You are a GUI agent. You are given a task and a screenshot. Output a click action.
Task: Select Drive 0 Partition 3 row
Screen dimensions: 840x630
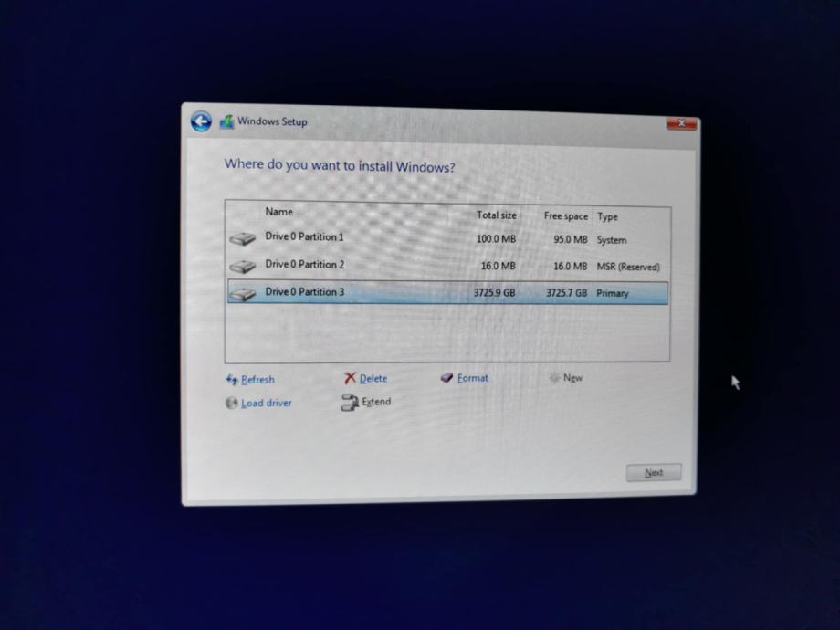[448, 293]
